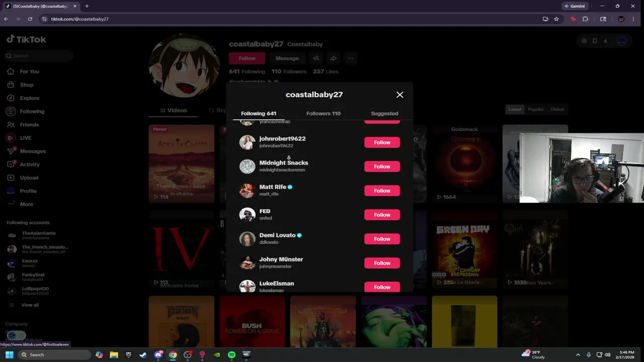Click the add-friend icon beside Message
Screen dimensions: 644x362
(316, 58)
